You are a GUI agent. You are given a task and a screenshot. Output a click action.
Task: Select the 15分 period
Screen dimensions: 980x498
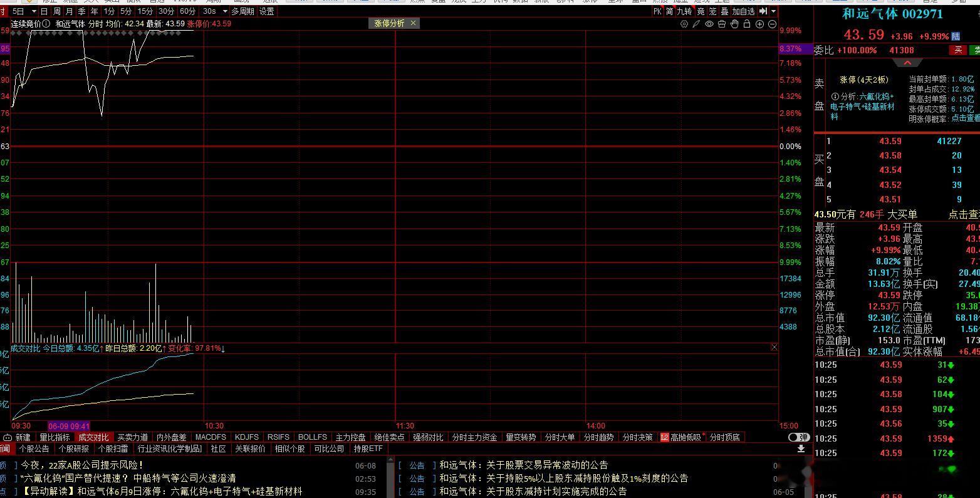pos(145,11)
